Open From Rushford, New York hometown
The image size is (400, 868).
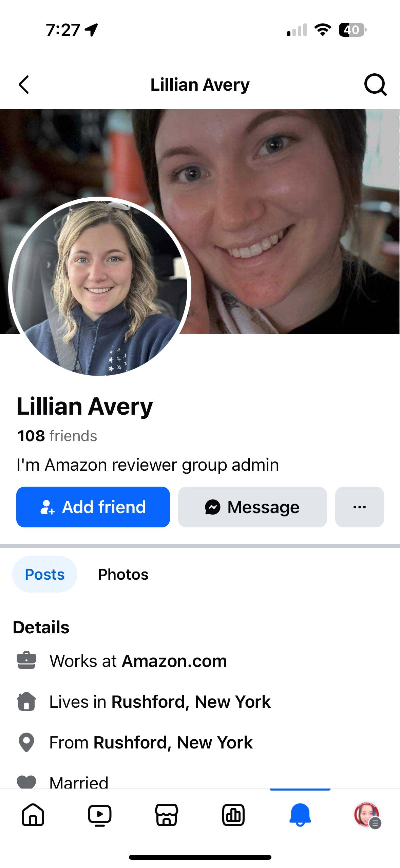tap(151, 742)
